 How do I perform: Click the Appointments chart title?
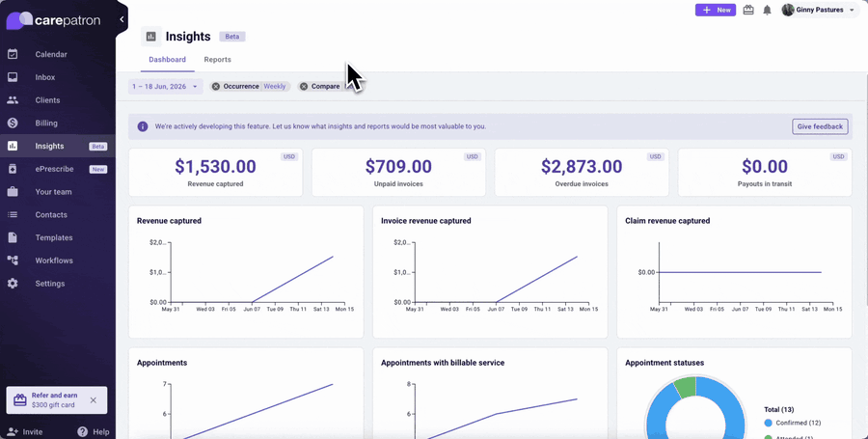click(162, 363)
